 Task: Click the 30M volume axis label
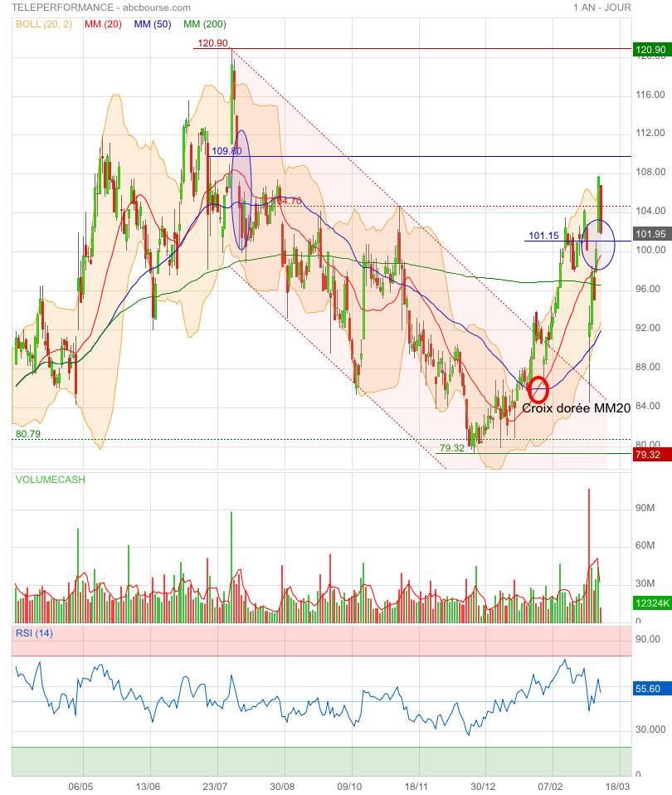pyautogui.click(x=645, y=583)
